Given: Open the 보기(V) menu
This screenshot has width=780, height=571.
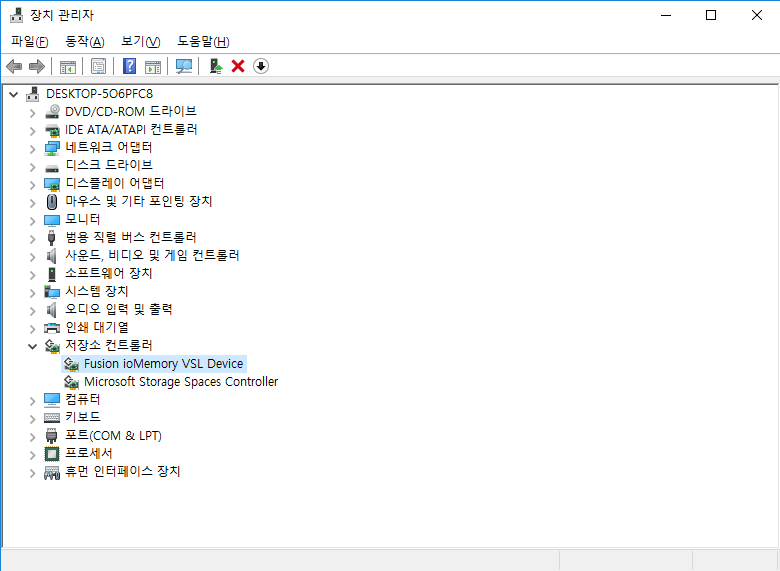Looking at the screenshot, I should [x=141, y=42].
